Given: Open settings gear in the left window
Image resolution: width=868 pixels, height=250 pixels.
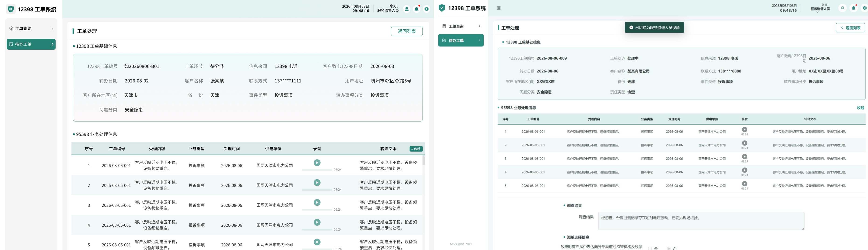Looking at the screenshot, I should coord(427,9).
